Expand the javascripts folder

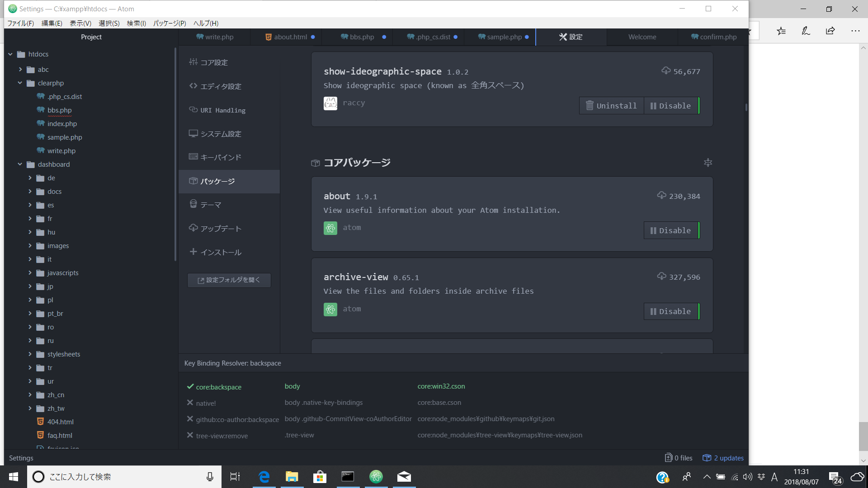30,273
